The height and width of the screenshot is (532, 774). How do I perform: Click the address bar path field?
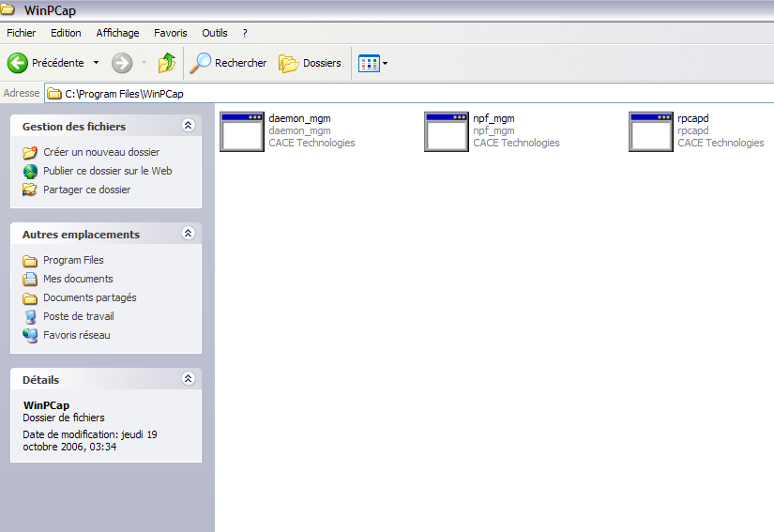tap(409, 94)
